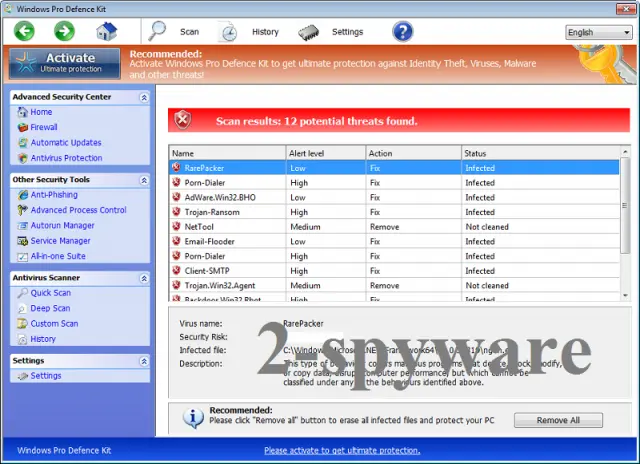This screenshot has width=640, height=464.
Task: Go to the home house icon
Action: [x=107, y=31]
